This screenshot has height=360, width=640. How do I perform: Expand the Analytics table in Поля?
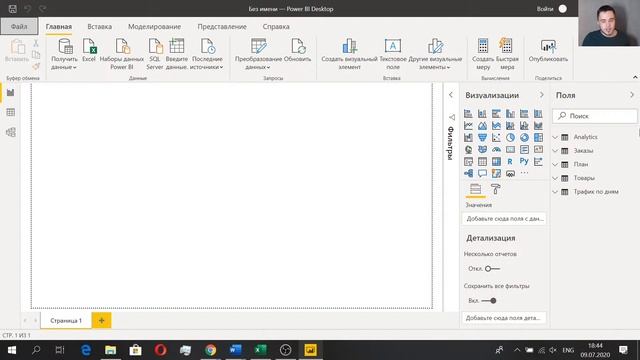[x=555, y=137]
